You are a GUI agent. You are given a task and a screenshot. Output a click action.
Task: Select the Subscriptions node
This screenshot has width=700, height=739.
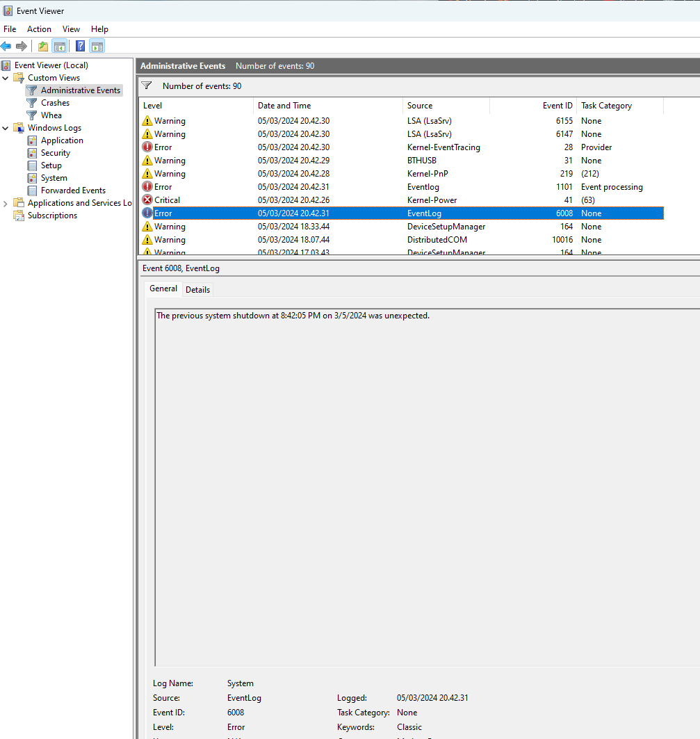tap(52, 216)
